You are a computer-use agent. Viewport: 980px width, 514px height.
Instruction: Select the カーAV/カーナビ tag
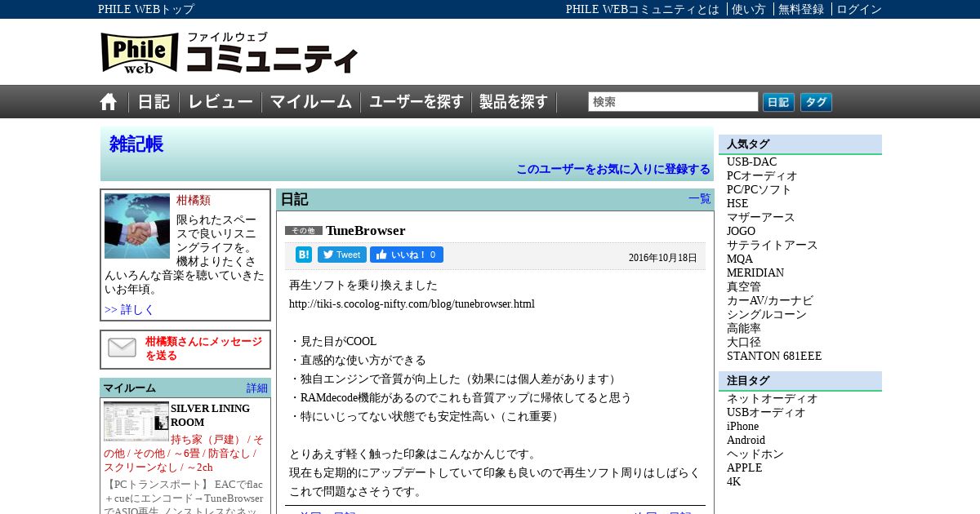pyautogui.click(x=770, y=300)
